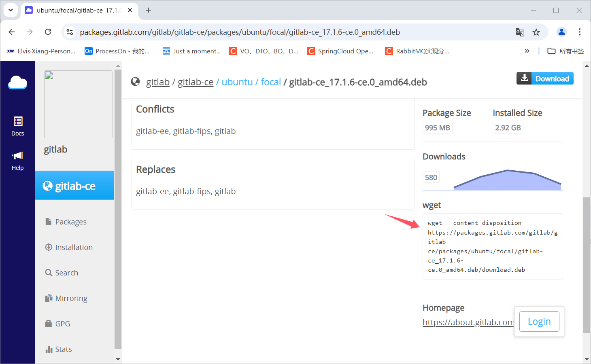Click the packagecloud cloud logo
Viewport: 591px width, 364px height.
[17, 83]
